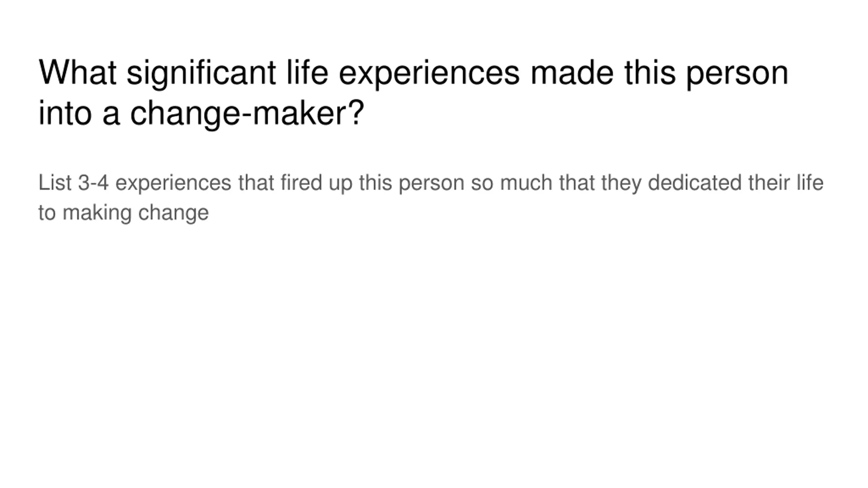Click the word "life" in the title
The width and height of the screenshot is (868, 488).
tap(307, 73)
